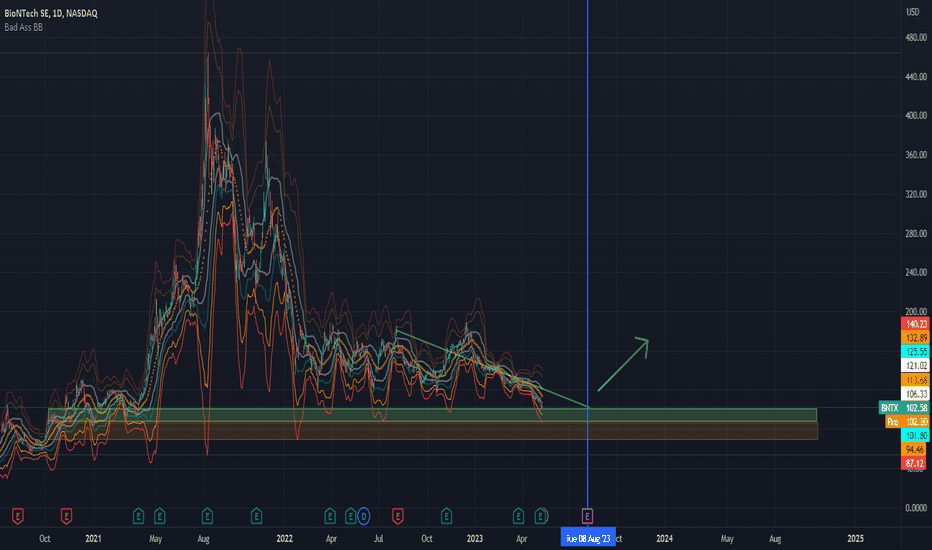Click the 2021 label on the time axis
This screenshot has height=550, width=932.
(x=93, y=539)
